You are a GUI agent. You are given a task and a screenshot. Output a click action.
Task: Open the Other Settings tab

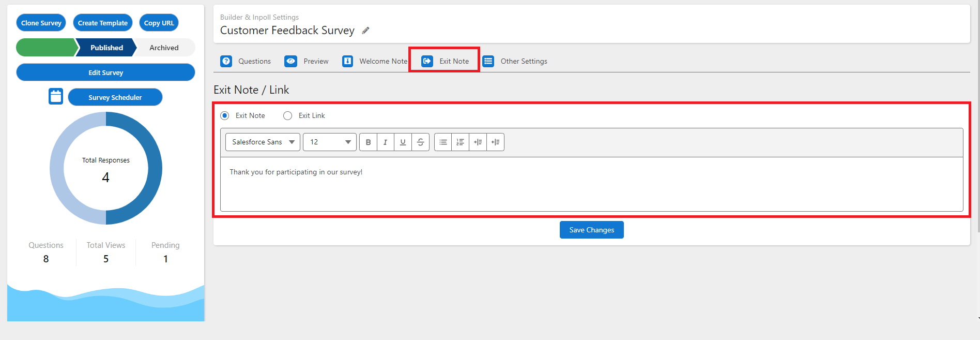pos(515,61)
